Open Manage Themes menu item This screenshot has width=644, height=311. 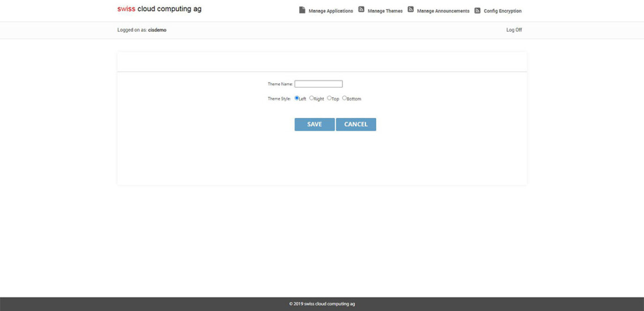[x=385, y=11]
